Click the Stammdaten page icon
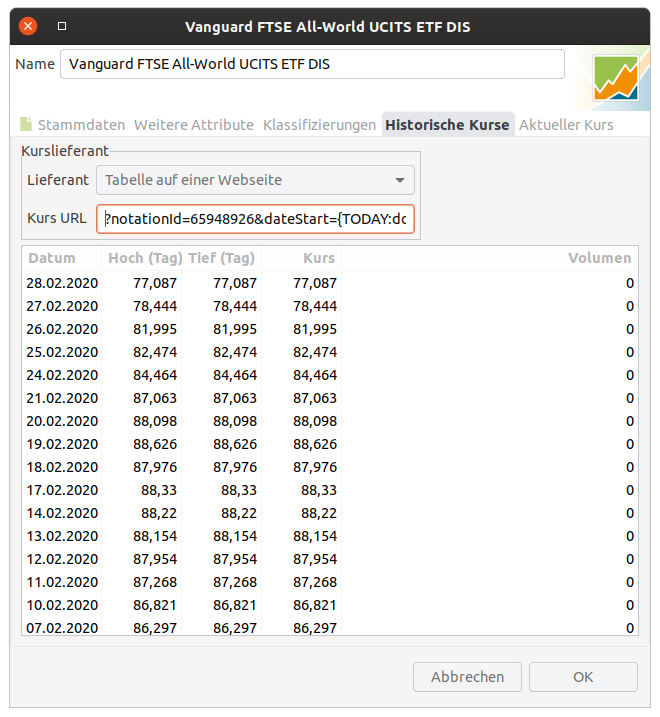The image size is (660, 717). (26, 124)
